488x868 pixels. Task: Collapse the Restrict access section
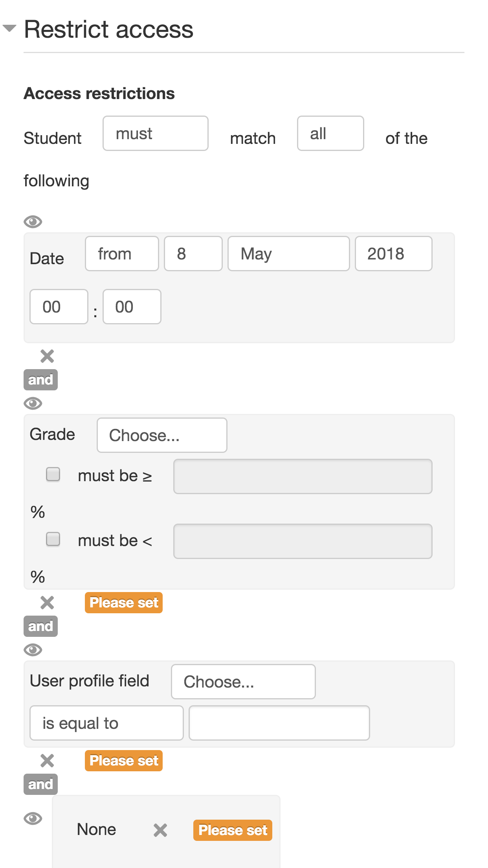click(x=9, y=28)
